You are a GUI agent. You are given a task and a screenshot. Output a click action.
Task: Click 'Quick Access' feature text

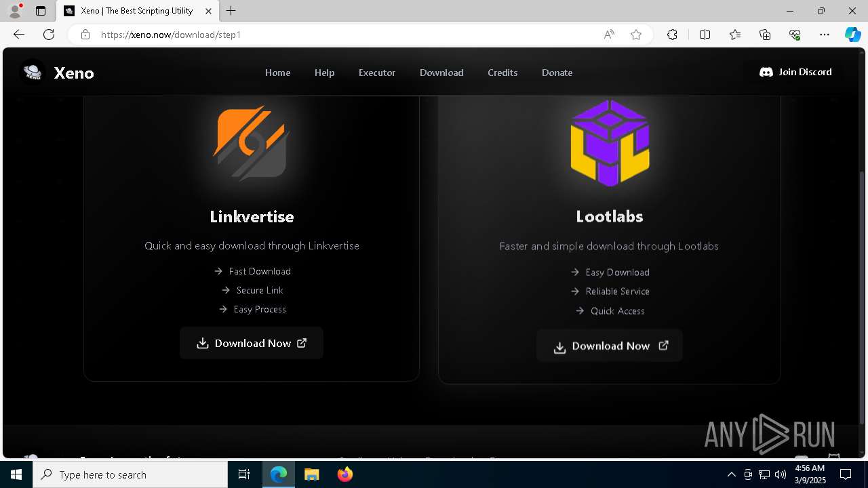617,311
